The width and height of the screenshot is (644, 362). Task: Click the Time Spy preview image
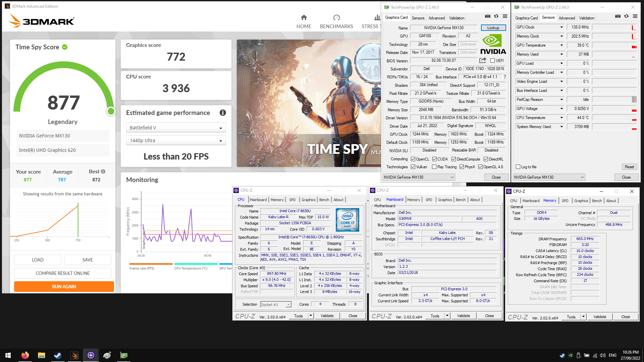coord(309,103)
